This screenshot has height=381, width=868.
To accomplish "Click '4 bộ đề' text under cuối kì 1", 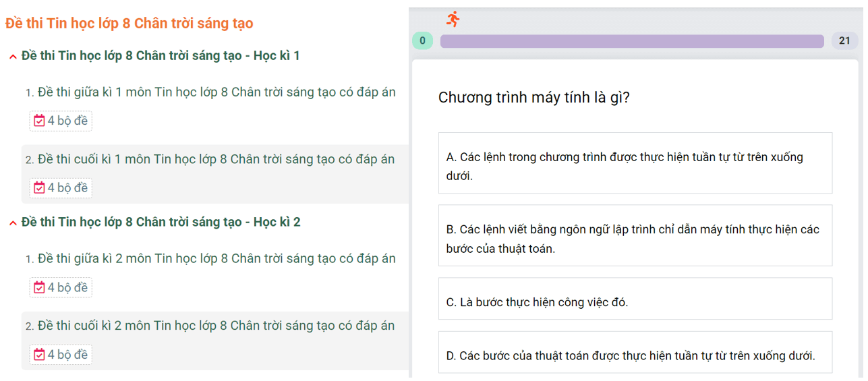I will [67, 188].
